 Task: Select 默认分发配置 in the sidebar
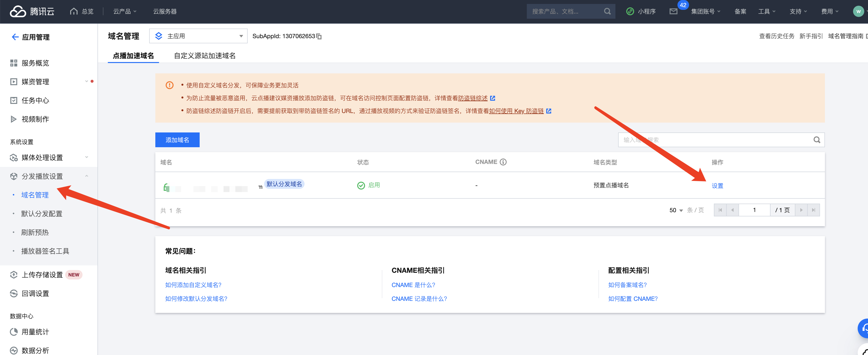point(42,214)
